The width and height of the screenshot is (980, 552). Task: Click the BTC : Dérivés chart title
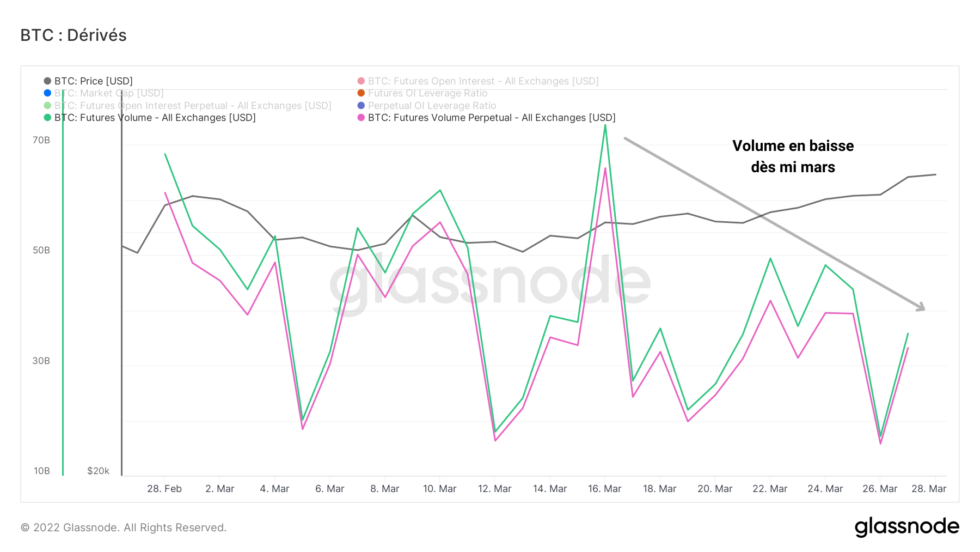(73, 35)
